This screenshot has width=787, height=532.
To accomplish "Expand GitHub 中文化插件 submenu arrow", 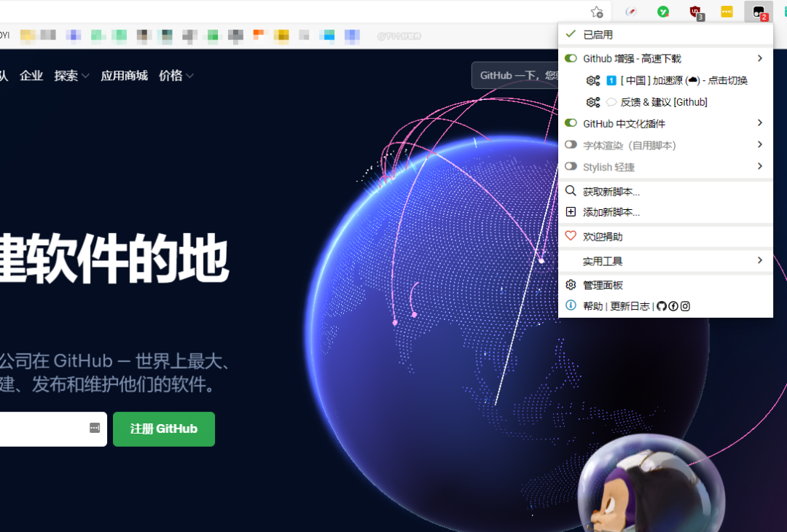I will click(x=760, y=123).
